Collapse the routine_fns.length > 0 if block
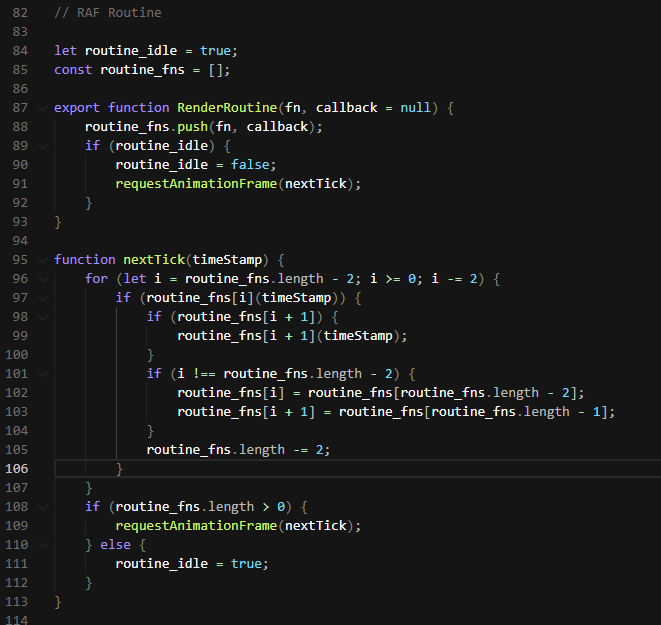 43,507
